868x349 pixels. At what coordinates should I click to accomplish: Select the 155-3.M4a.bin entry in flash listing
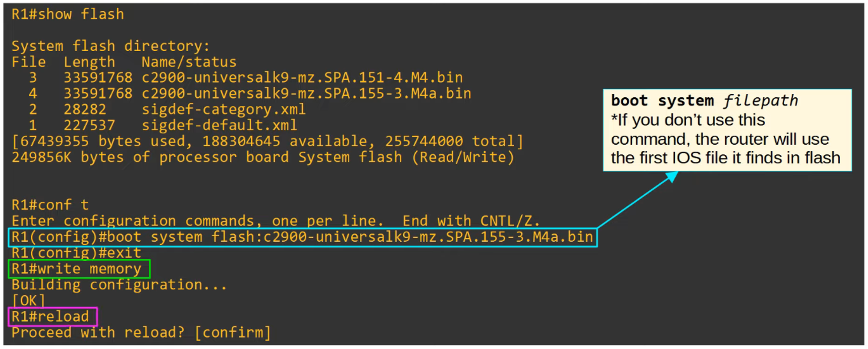click(306, 94)
